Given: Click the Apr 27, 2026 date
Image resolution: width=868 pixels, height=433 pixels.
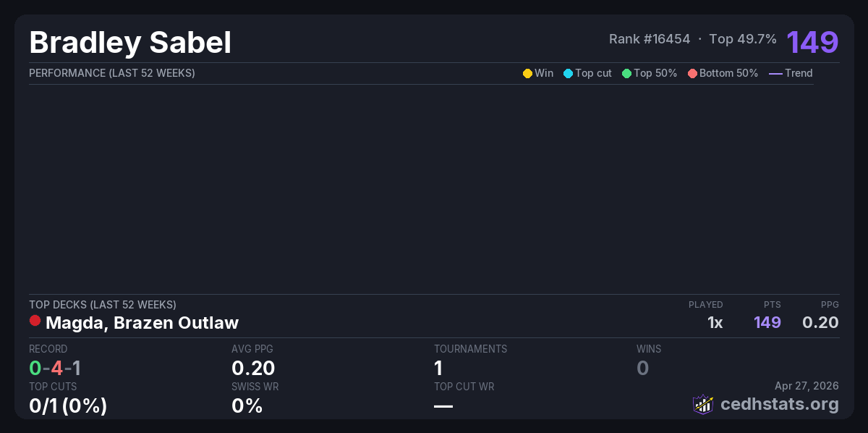Looking at the screenshot, I should [807, 387].
